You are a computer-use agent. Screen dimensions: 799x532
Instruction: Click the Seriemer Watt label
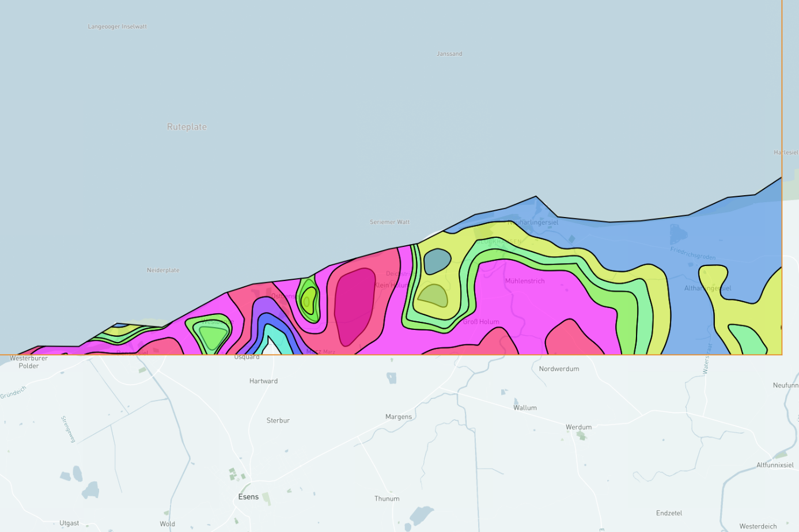click(389, 222)
